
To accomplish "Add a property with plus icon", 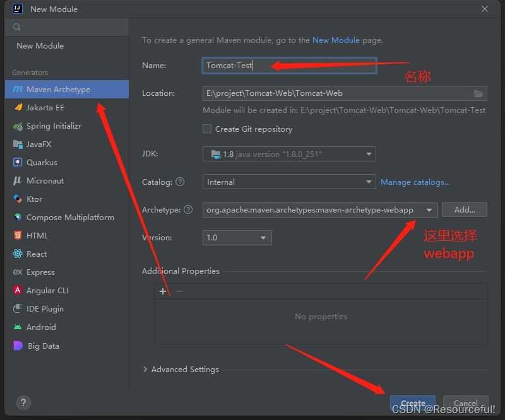I will coord(163,291).
